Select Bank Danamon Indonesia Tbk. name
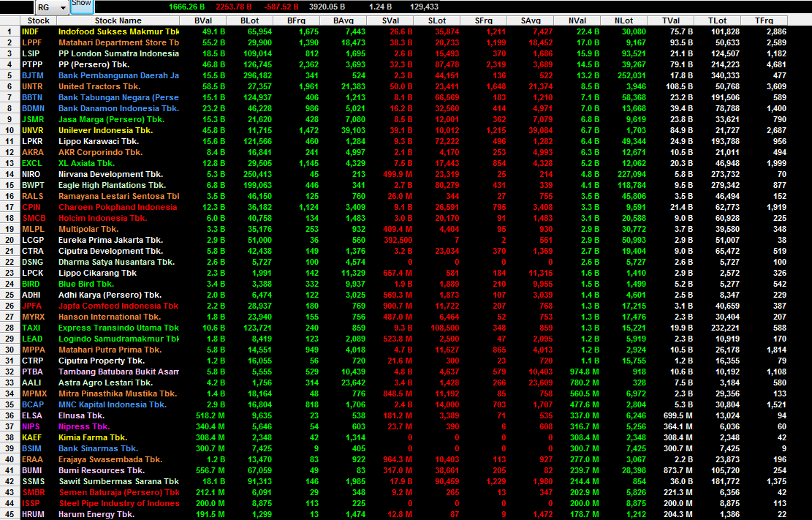 [x=118, y=108]
